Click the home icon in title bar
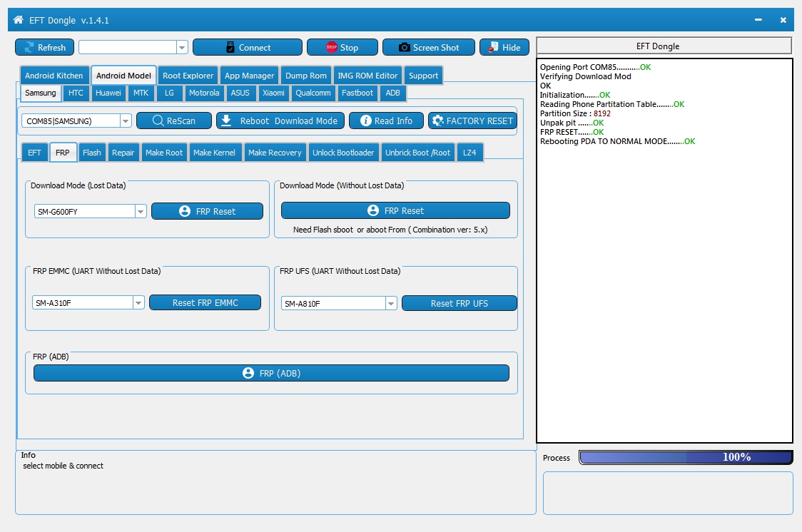The height and width of the screenshot is (532, 802). tap(19, 20)
